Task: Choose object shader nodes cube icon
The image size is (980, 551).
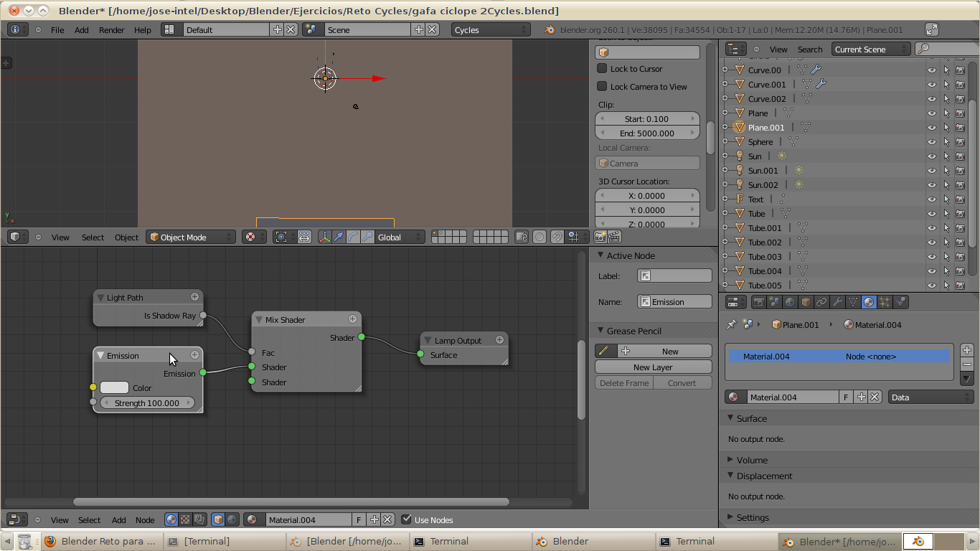Action: click(219, 519)
